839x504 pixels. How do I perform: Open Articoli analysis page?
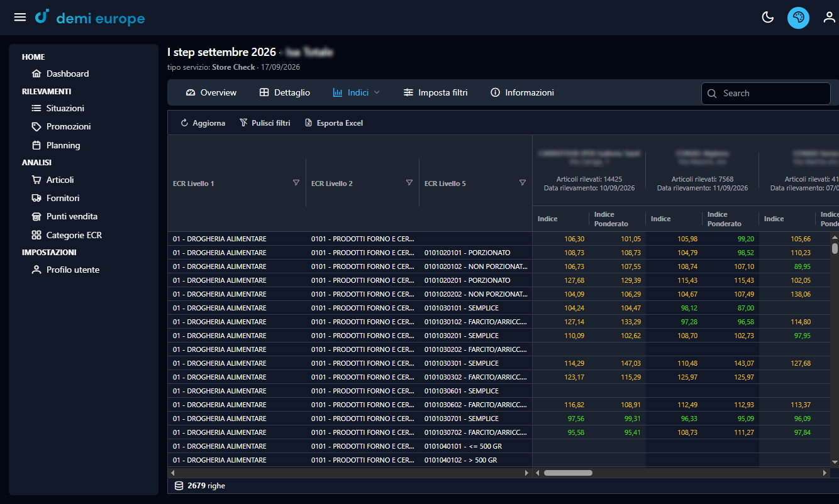pyautogui.click(x=53, y=180)
